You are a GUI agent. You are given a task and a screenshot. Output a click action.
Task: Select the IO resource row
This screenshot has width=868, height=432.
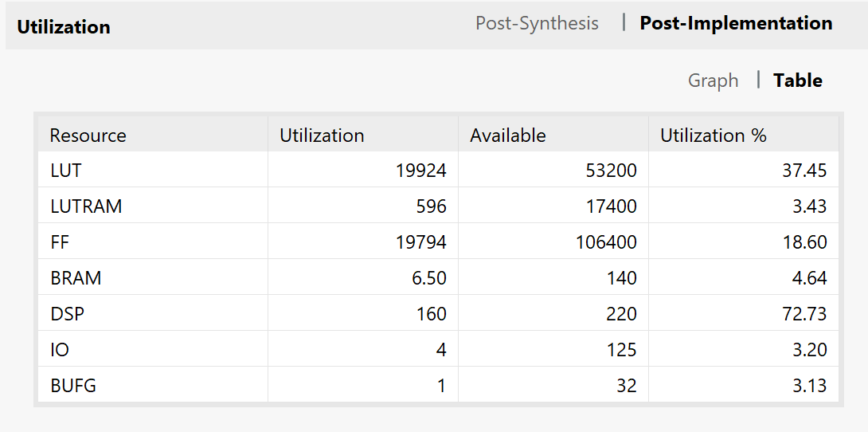coord(59,350)
